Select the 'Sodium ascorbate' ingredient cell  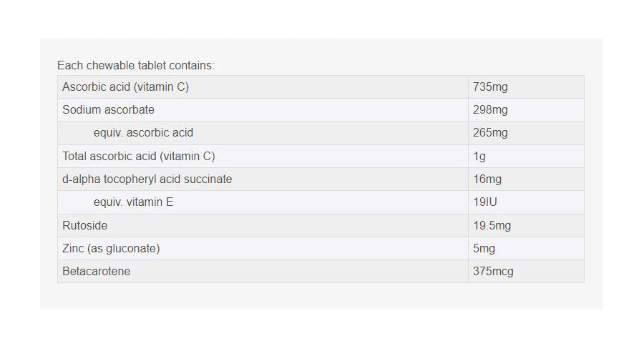108,110
